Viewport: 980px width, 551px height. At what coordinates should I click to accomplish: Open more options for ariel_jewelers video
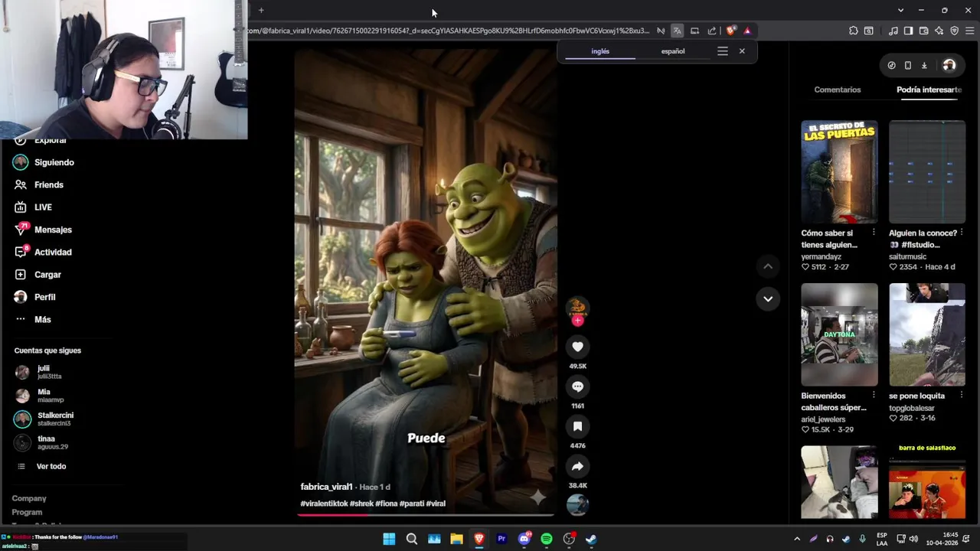(x=874, y=396)
